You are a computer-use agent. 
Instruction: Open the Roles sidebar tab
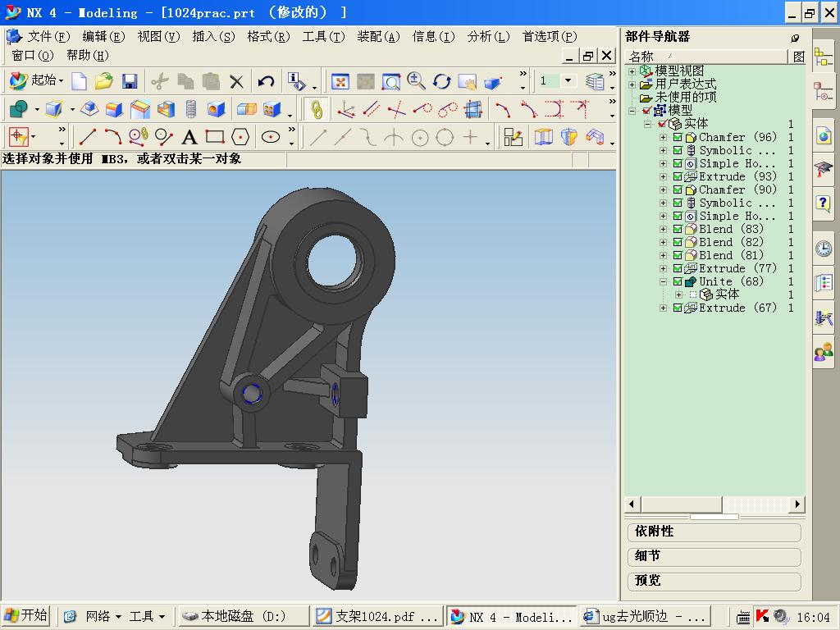[824, 352]
